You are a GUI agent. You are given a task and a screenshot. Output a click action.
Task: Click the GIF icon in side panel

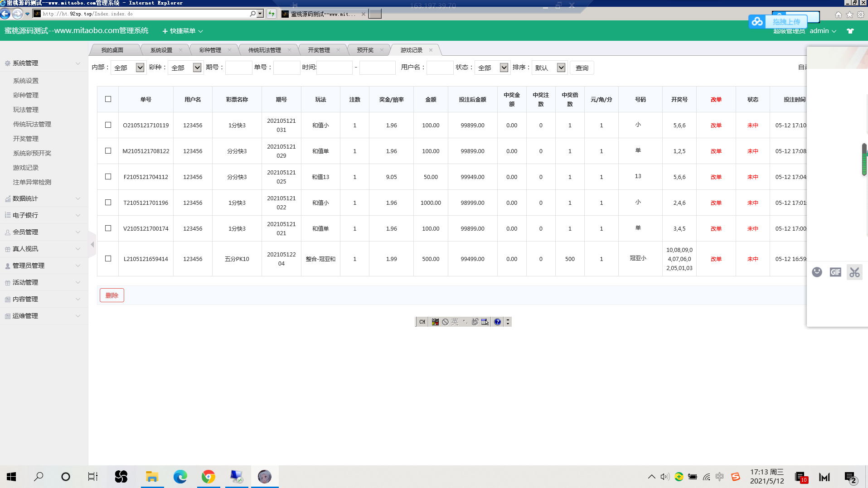pos(835,272)
